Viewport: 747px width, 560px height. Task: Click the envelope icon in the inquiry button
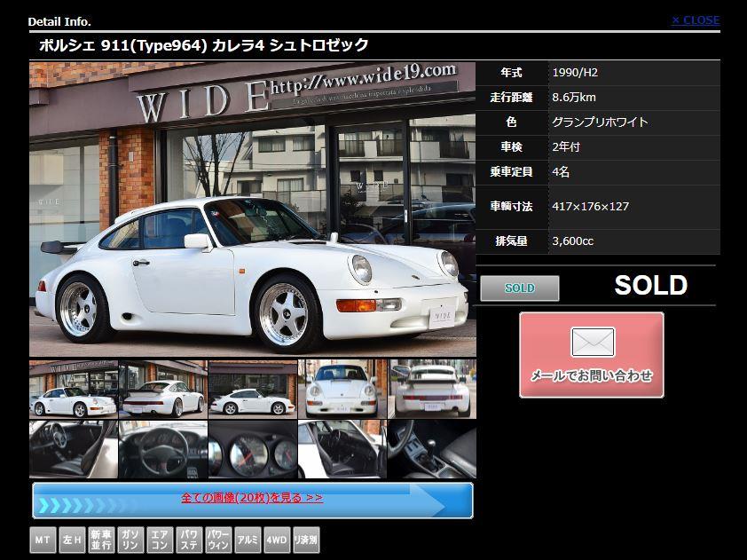coord(593,343)
